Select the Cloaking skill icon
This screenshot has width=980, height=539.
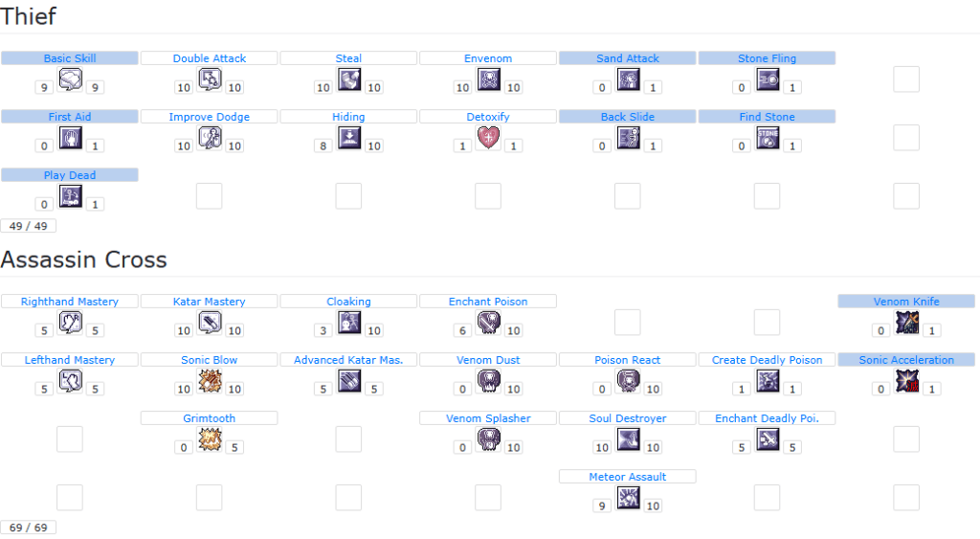[x=349, y=323]
